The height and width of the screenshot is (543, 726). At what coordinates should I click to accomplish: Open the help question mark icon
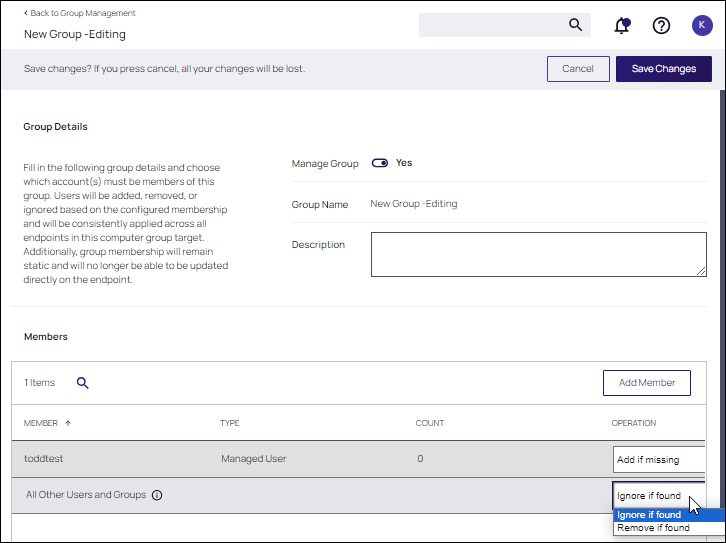[661, 25]
